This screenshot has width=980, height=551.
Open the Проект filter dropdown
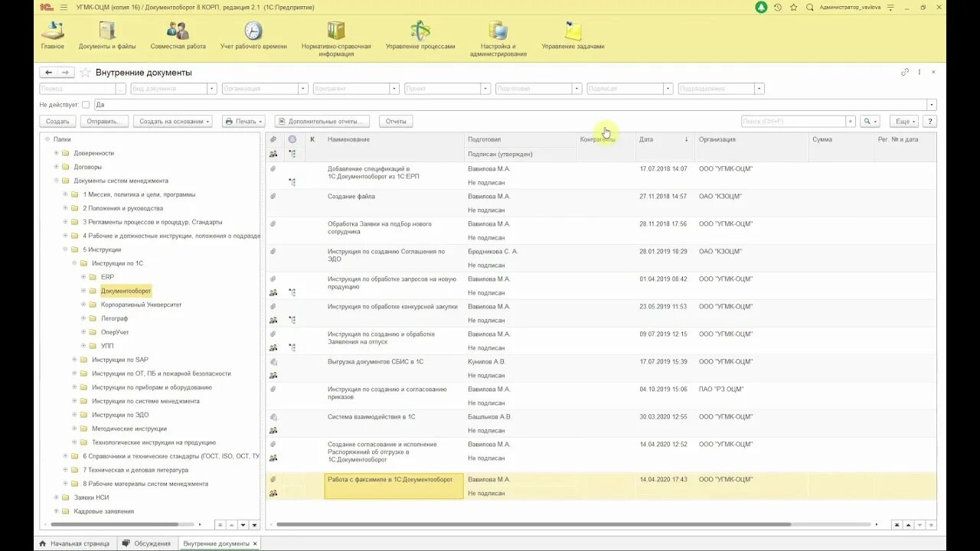486,89
